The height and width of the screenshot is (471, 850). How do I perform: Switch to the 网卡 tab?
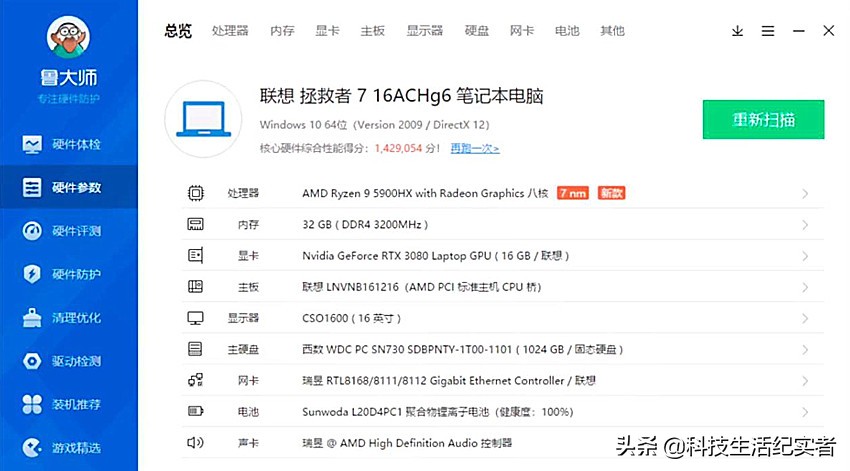point(522,31)
